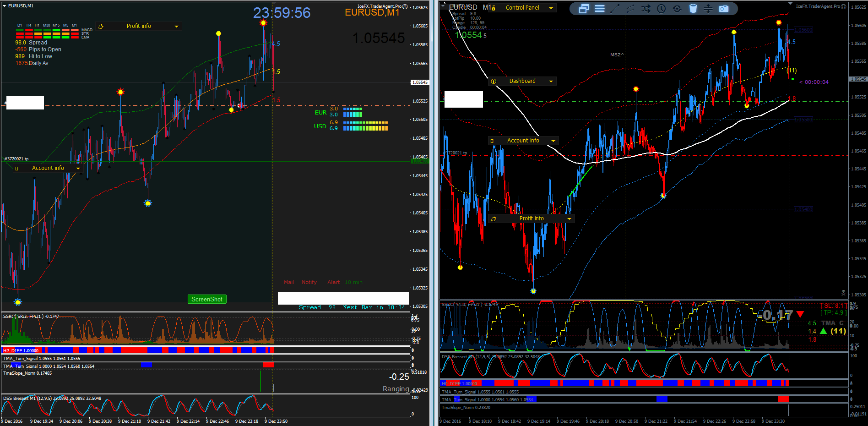This screenshot has height=426, width=868.
Task: Toggle the Mail notification option
Action: pyautogui.click(x=289, y=282)
